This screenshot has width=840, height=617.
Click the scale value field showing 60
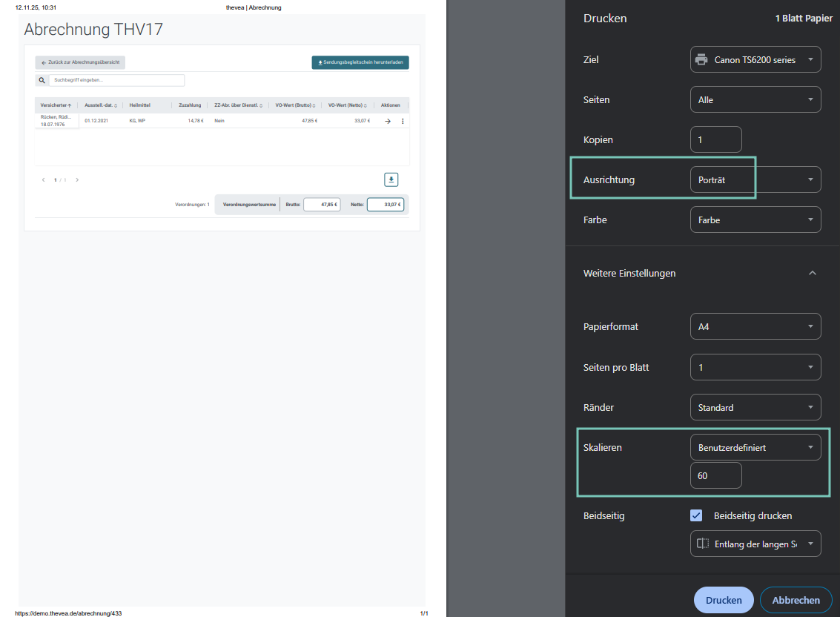pos(715,475)
